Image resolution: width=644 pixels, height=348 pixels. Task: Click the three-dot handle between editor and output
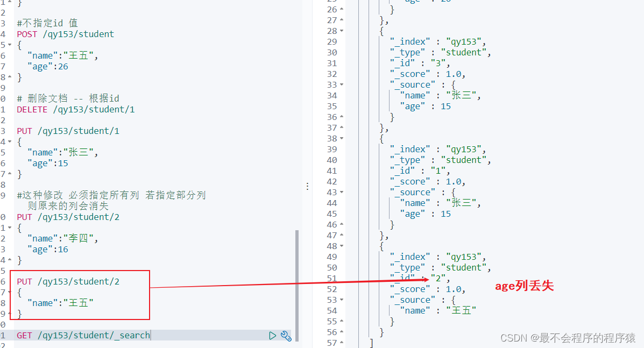coord(307,186)
